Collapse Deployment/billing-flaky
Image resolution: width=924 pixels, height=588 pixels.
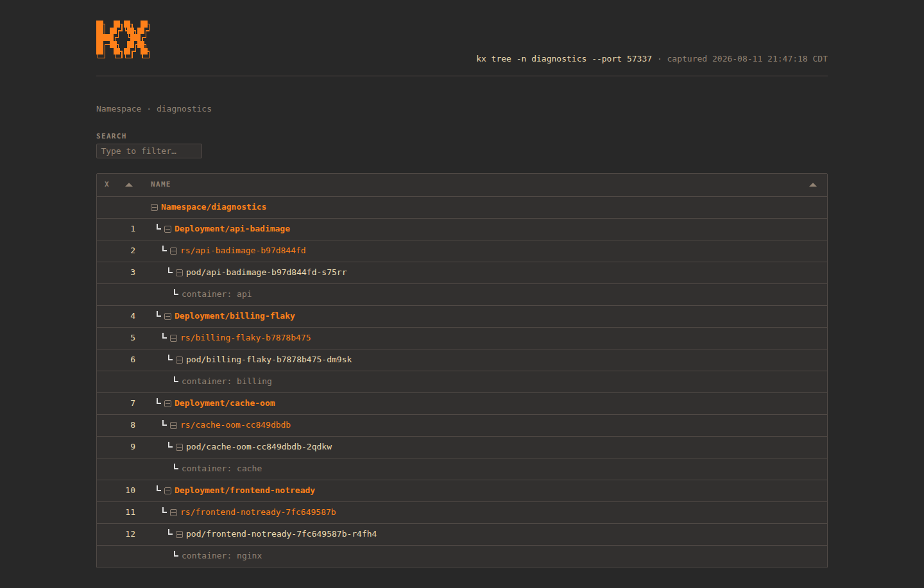167,317
